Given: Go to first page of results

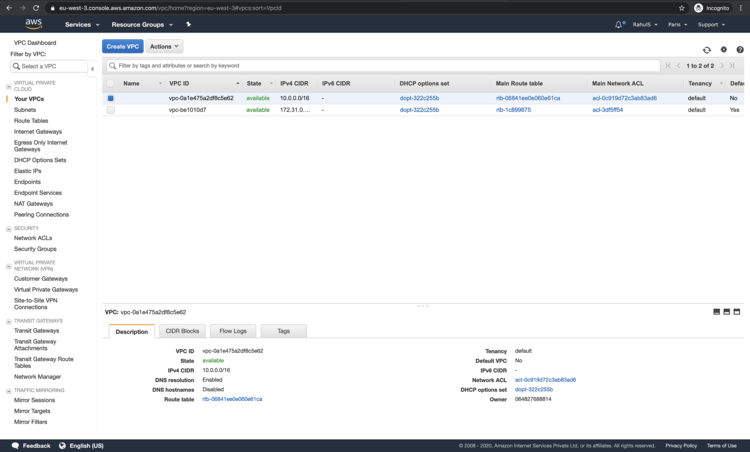Looking at the screenshot, I should (x=668, y=66).
